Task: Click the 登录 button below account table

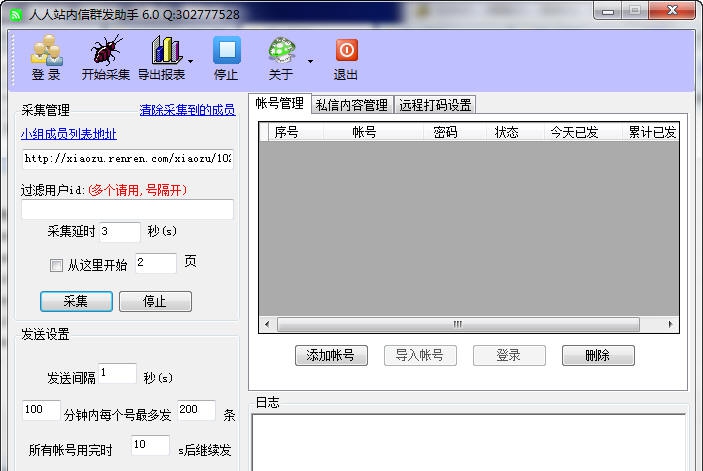Action: pos(509,355)
